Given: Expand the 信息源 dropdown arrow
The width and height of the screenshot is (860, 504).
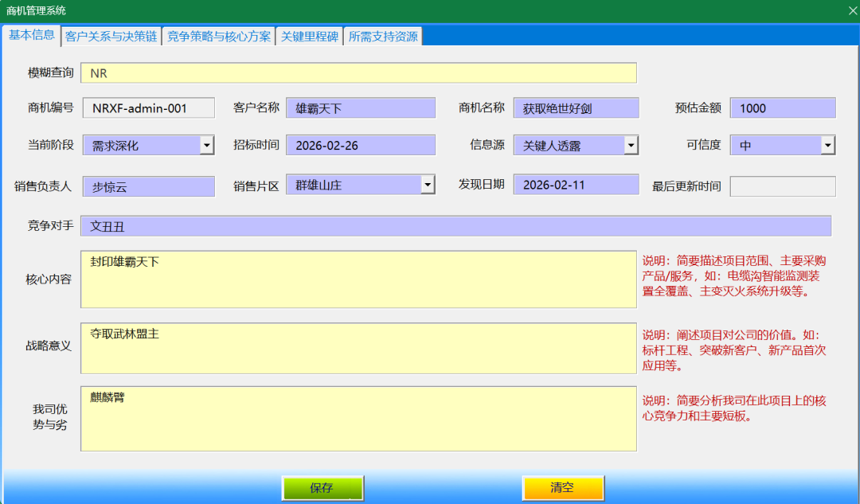Looking at the screenshot, I should pos(631,146).
